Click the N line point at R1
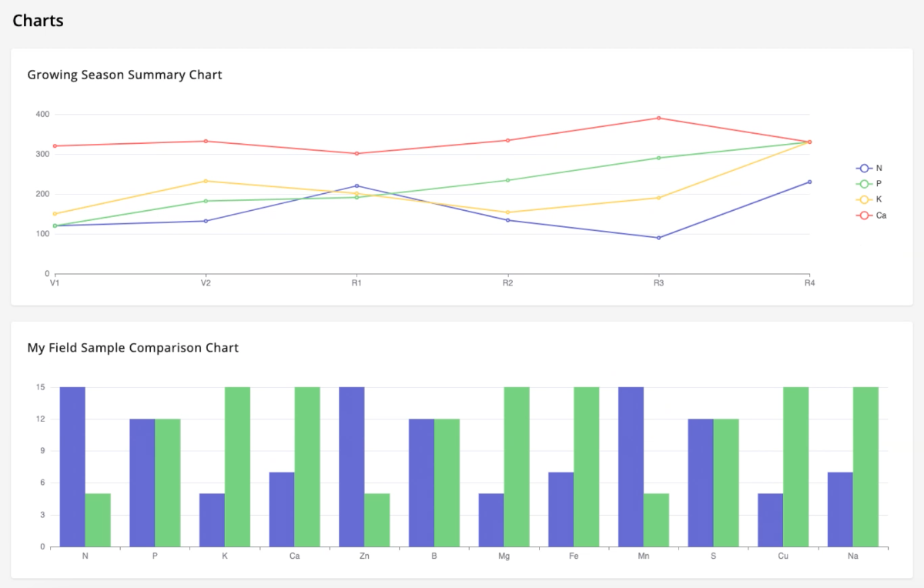Viewport: 924px width, 588px height. 357,185
